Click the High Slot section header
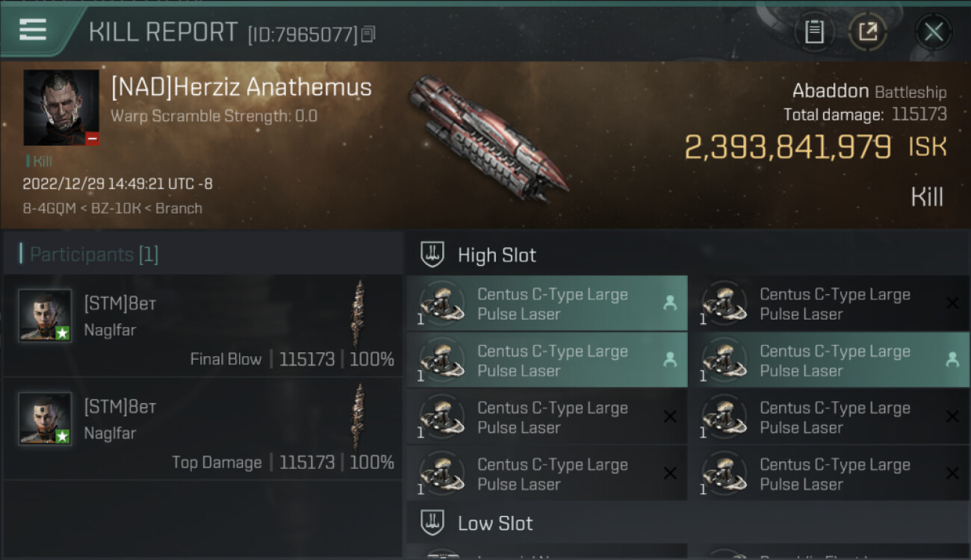This screenshot has width=971, height=560. 497,255
